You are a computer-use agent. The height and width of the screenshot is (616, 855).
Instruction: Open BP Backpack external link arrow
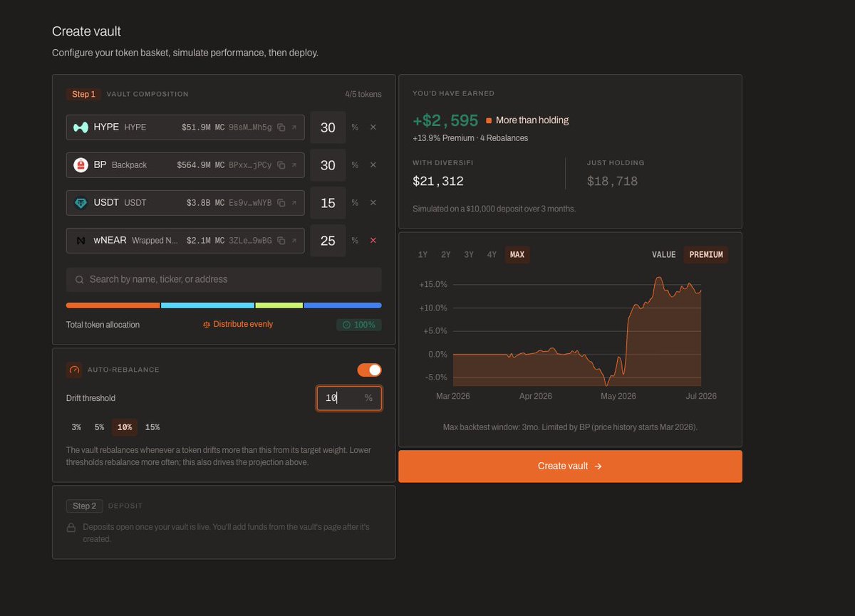coord(294,165)
